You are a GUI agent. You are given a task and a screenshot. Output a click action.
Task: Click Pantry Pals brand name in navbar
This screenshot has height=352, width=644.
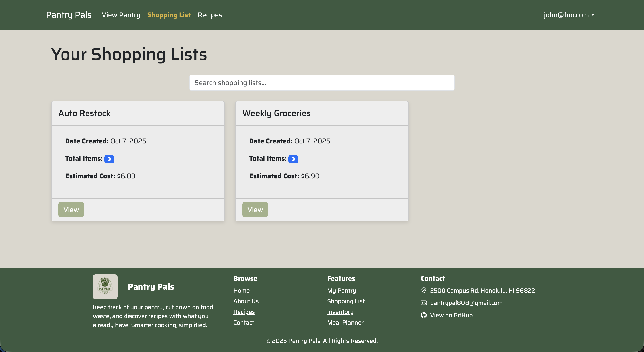69,15
